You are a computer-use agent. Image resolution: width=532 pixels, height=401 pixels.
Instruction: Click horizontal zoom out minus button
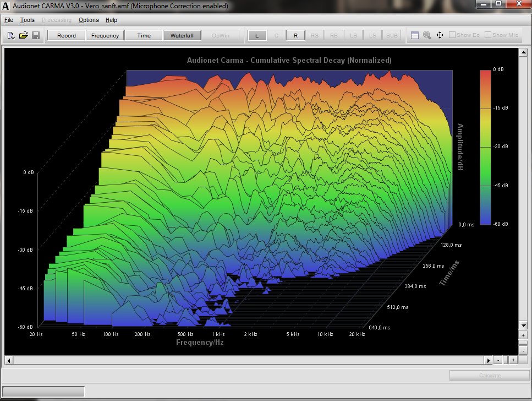498,360
